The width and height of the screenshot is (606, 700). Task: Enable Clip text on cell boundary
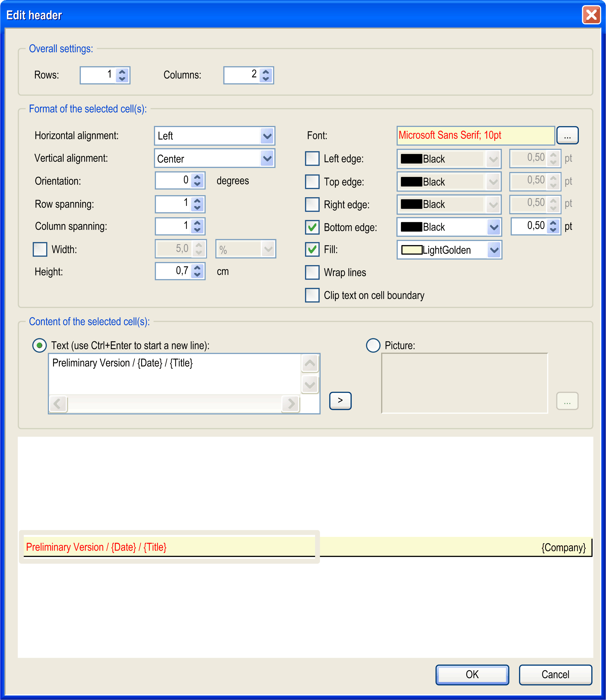pos(312,295)
